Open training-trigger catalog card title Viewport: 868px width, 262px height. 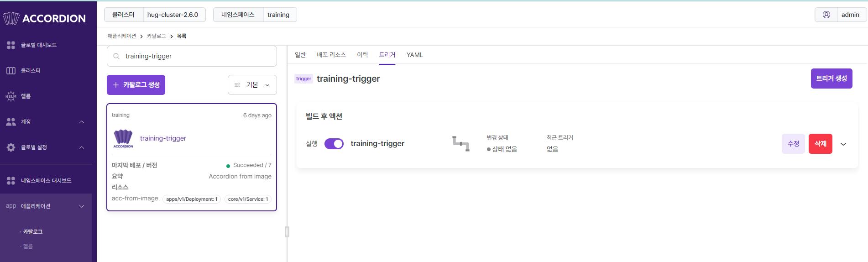[x=163, y=138]
